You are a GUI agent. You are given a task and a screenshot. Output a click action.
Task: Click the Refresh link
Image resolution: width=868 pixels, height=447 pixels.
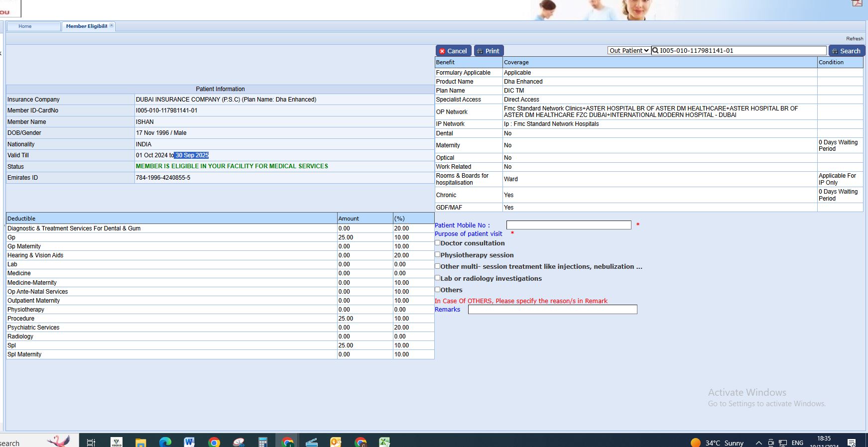[x=855, y=38]
